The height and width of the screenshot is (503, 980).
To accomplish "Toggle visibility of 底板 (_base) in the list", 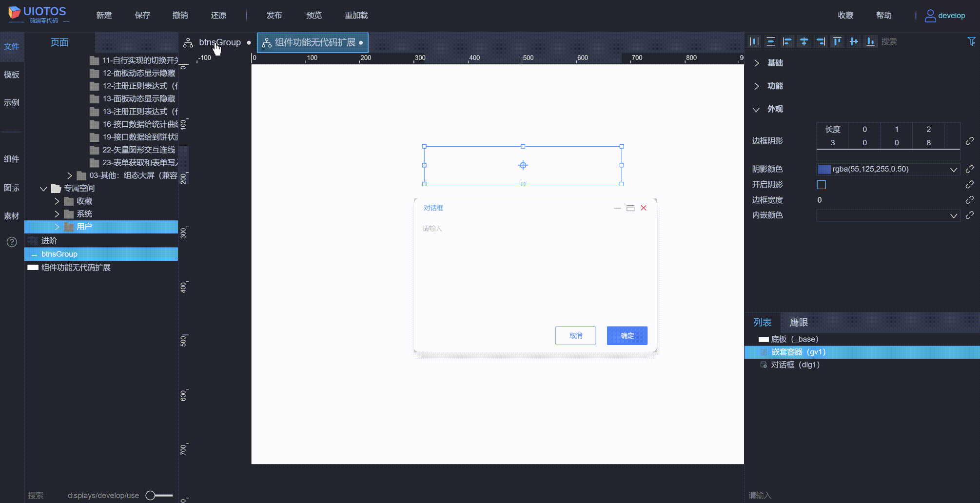I will pyautogui.click(x=763, y=339).
